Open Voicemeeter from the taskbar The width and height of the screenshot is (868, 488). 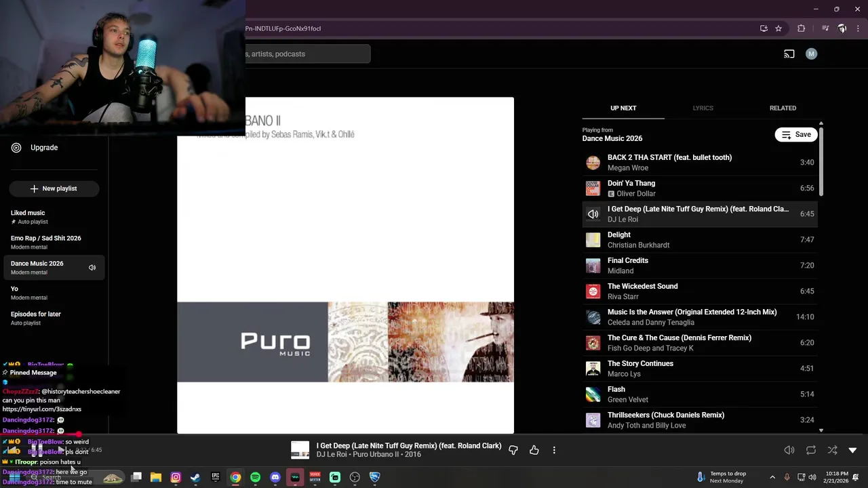[x=315, y=477]
